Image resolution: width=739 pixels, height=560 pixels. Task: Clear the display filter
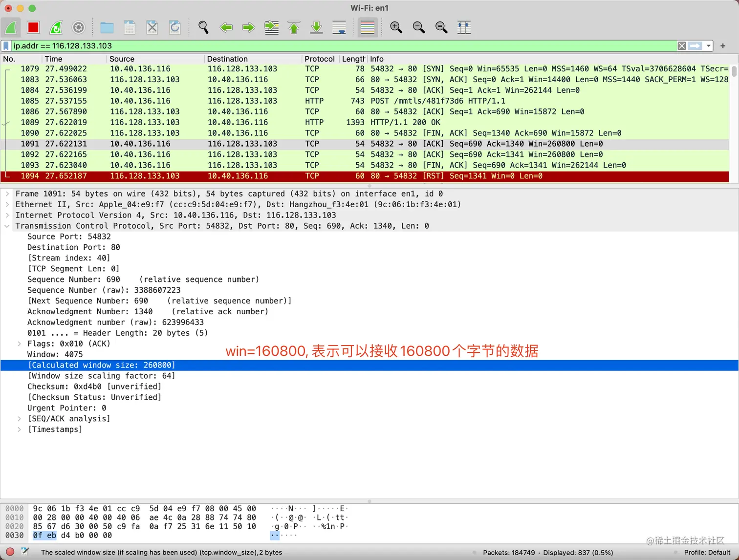682,46
